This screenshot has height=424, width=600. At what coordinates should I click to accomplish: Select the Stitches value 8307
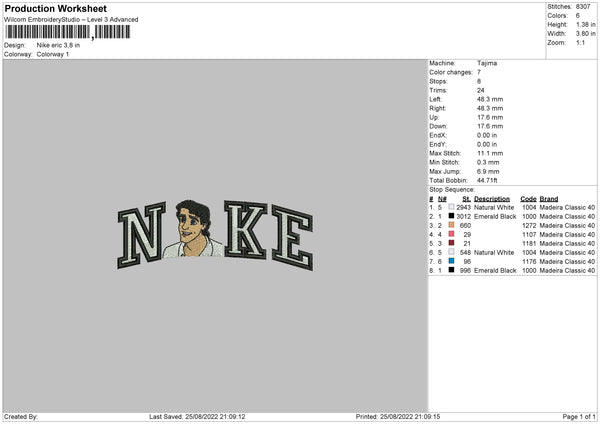(583, 7)
